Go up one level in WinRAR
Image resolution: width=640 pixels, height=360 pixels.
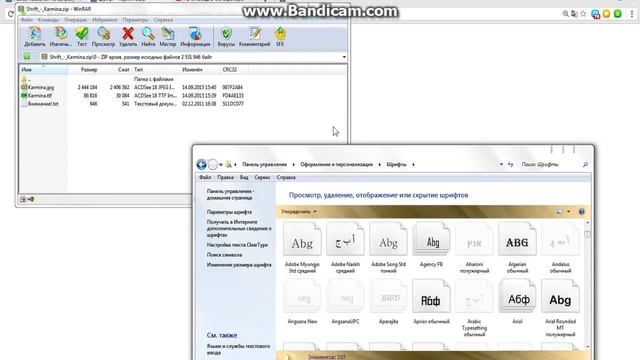click(x=27, y=57)
